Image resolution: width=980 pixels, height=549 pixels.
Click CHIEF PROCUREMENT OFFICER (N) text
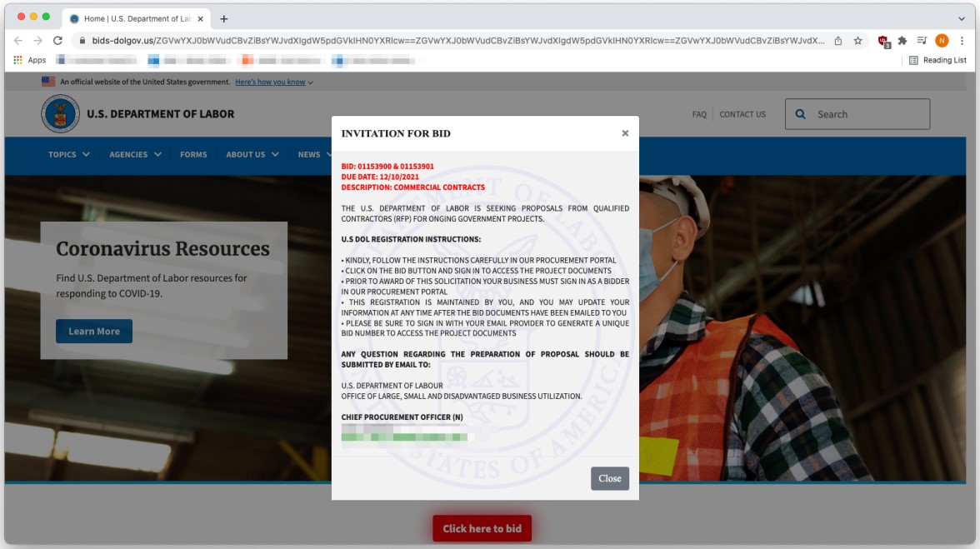pos(402,417)
